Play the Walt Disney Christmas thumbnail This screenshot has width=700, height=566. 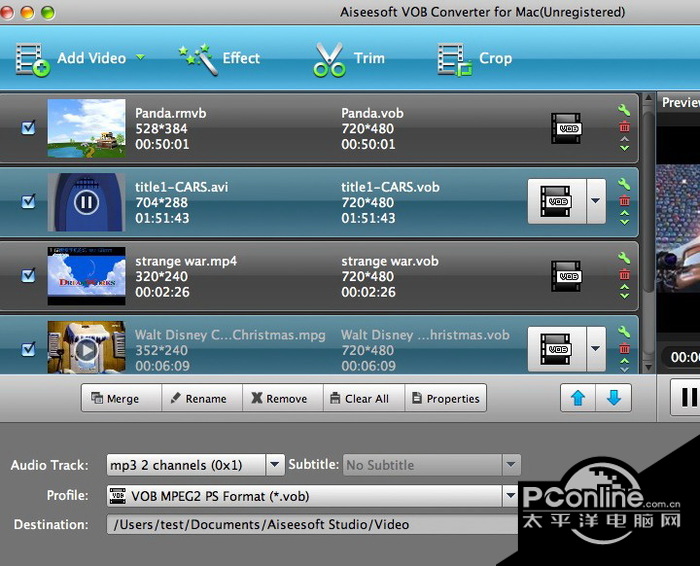pos(86,350)
